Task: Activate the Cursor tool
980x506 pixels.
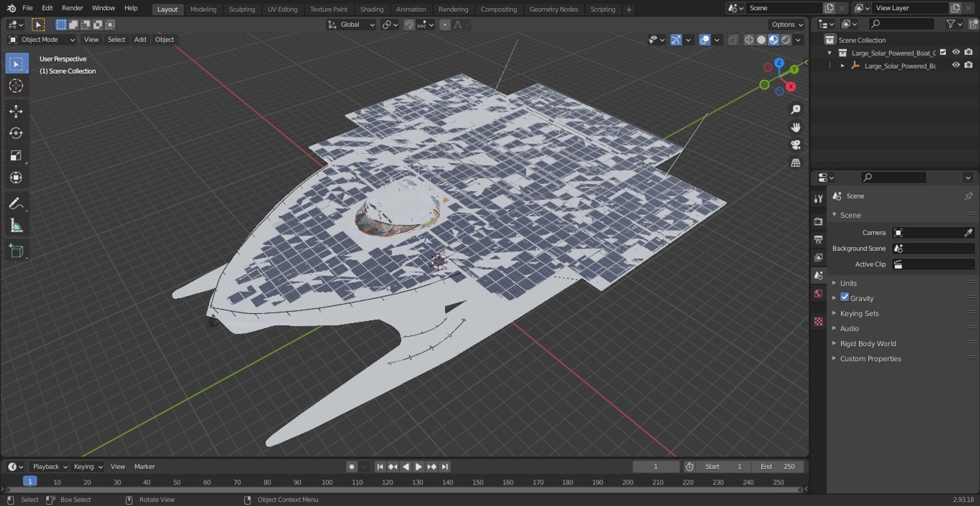Action: click(x=16, y=86)
